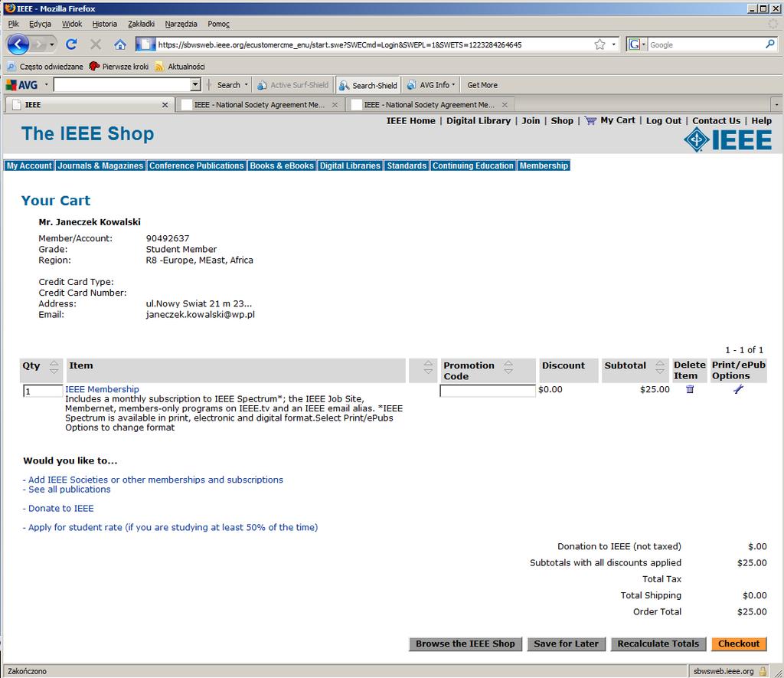Click the Promotion Code input field
Viewport: 784px width, 678px height.
488,391
